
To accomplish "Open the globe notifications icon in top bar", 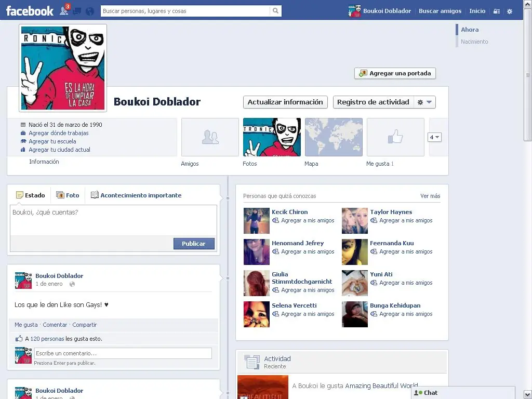I will 89,11.
